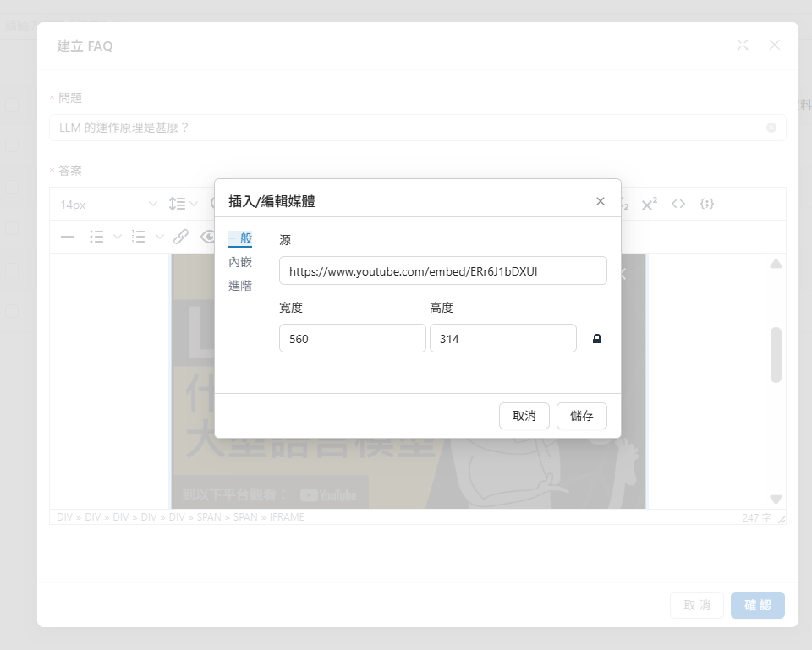This screenshot has width=812, height=650.
Task: Open the 進階 (Advanced) tab
Action: (x=240, y=286)
